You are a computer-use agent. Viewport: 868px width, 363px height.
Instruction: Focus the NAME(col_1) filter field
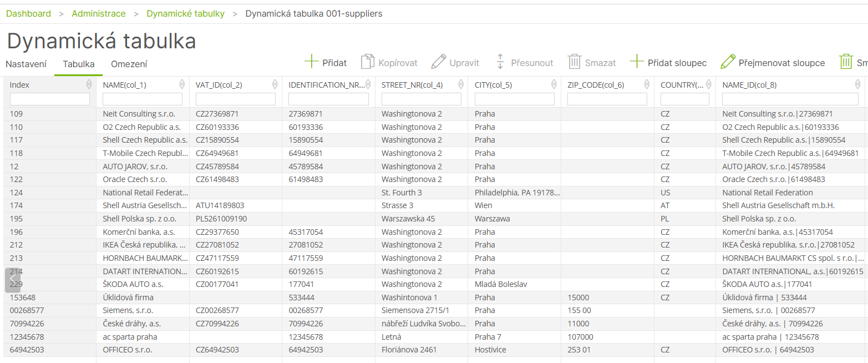pos(143,99)
